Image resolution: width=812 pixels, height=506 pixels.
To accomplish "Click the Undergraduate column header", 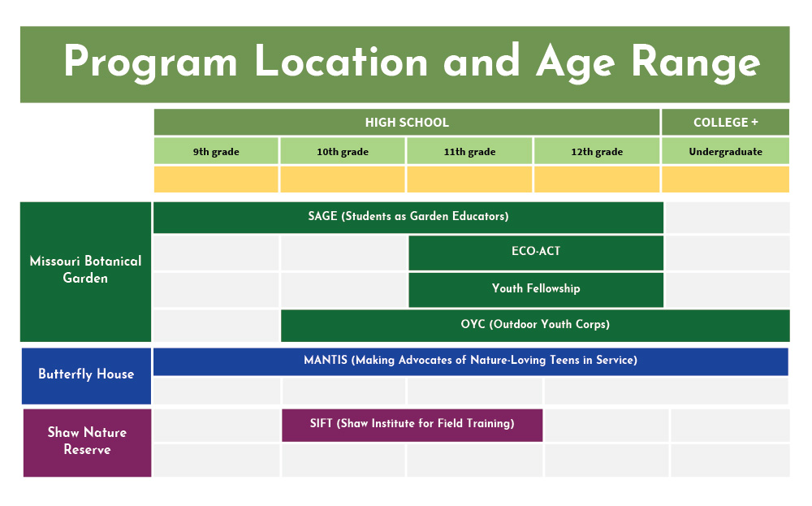I will [725, 151].
